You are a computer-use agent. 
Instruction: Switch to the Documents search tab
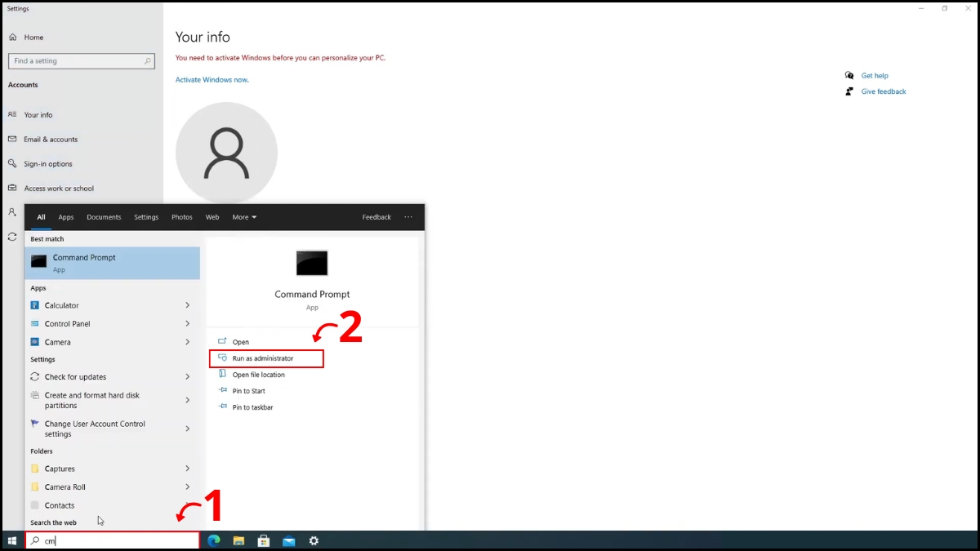click(104, 216)
